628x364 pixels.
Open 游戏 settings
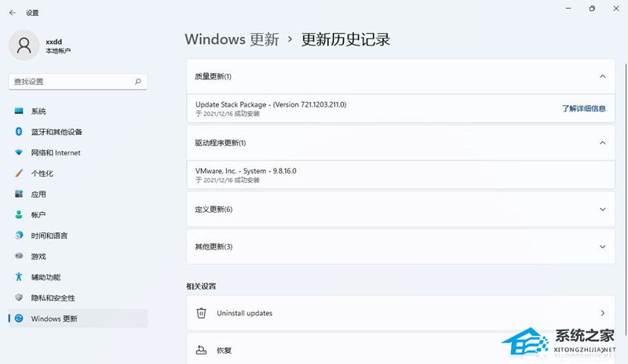(38, 257)
